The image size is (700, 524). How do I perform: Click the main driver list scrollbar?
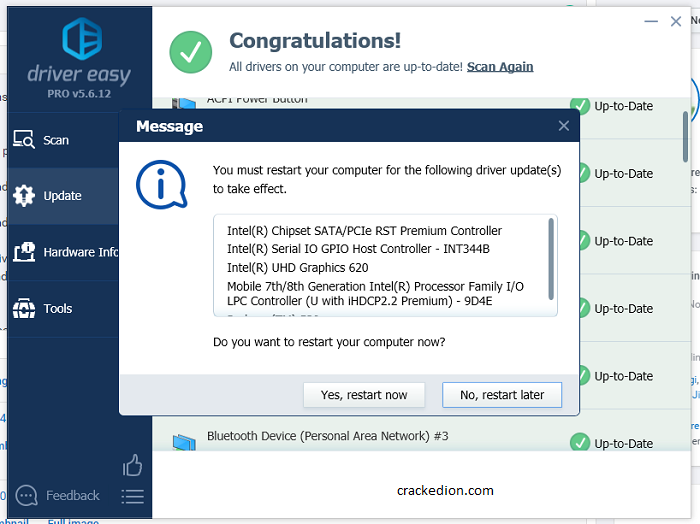(685, 137)
